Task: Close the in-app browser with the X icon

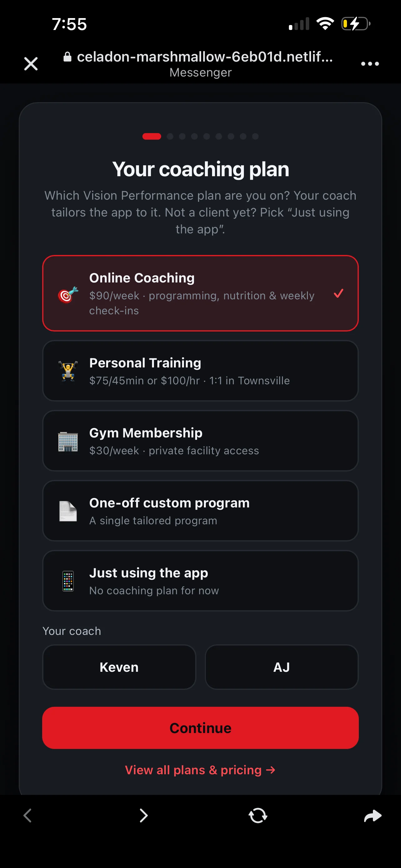Action: coord(31,64)
